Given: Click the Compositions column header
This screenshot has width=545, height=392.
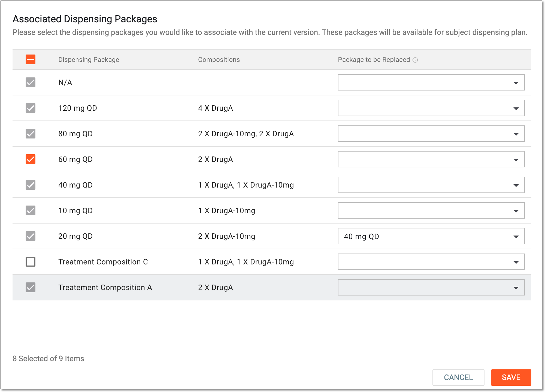Looking at the screenshot, I should coord(219,60).
